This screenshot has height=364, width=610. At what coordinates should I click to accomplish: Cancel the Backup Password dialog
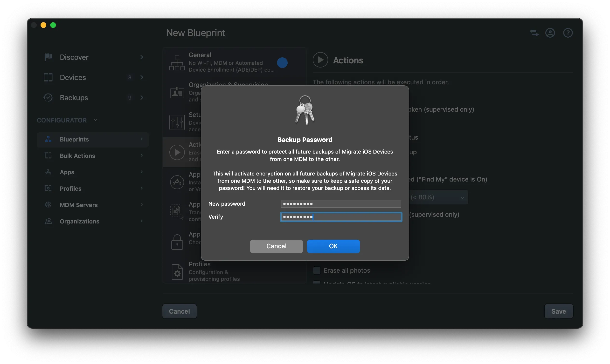click(276, 246)
